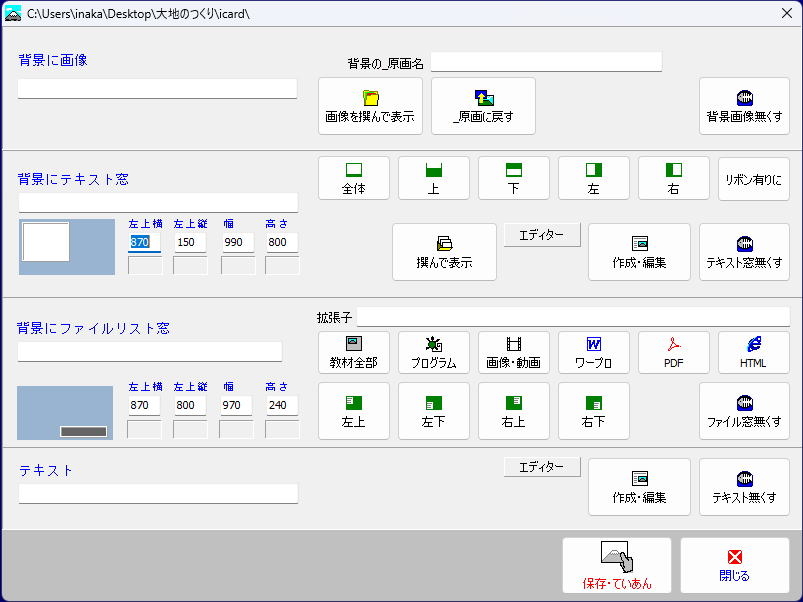803x602 pixels.
Task: Click the リボン有りに button
Action: point(753,179)
